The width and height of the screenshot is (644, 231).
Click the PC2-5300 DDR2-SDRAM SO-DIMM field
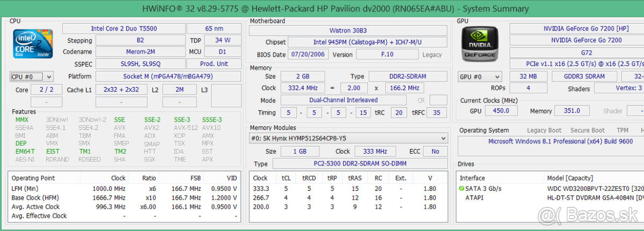[x=360, y=164]
